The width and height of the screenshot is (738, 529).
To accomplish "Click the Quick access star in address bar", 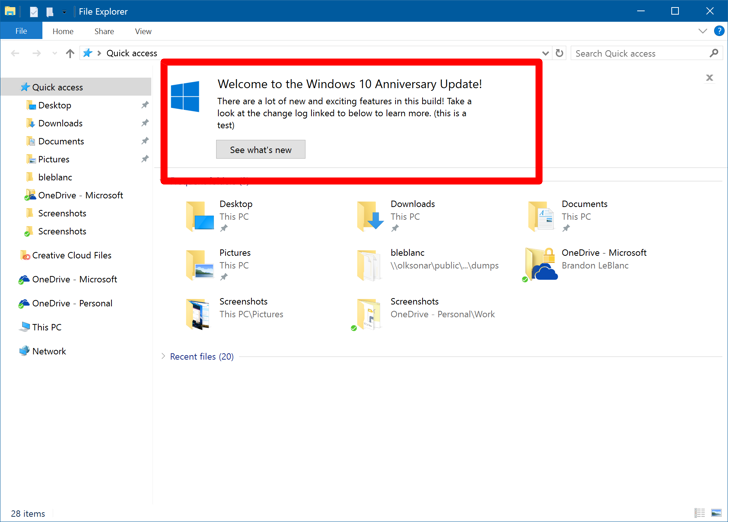I will (x=88, y=53).
